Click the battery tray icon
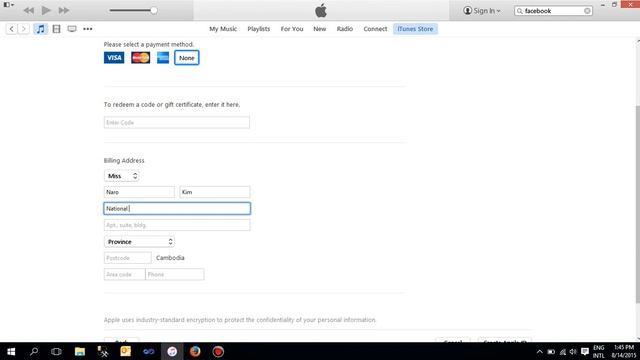Image resolution: width=640 pixels, height=360 pixels. [551, 352]
